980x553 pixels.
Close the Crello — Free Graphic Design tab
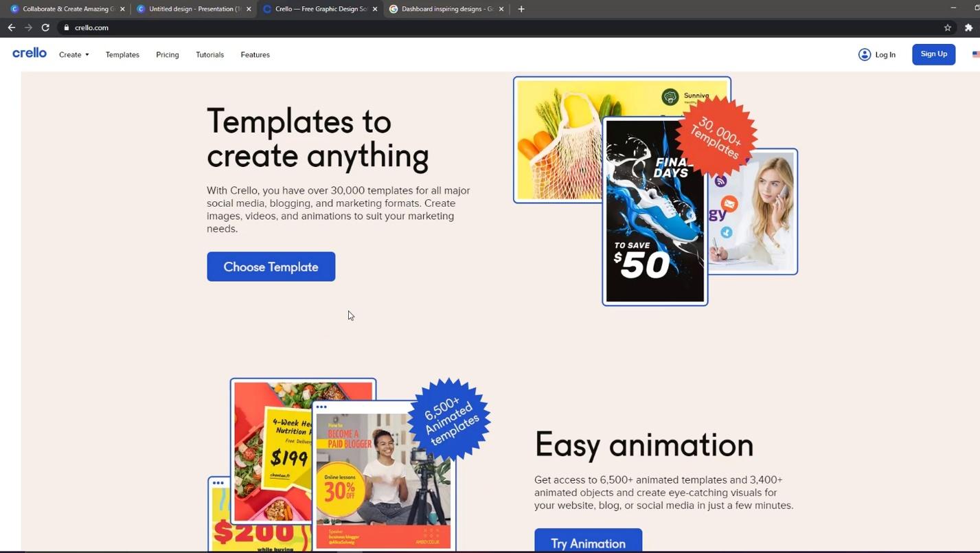tap(375, 9)
